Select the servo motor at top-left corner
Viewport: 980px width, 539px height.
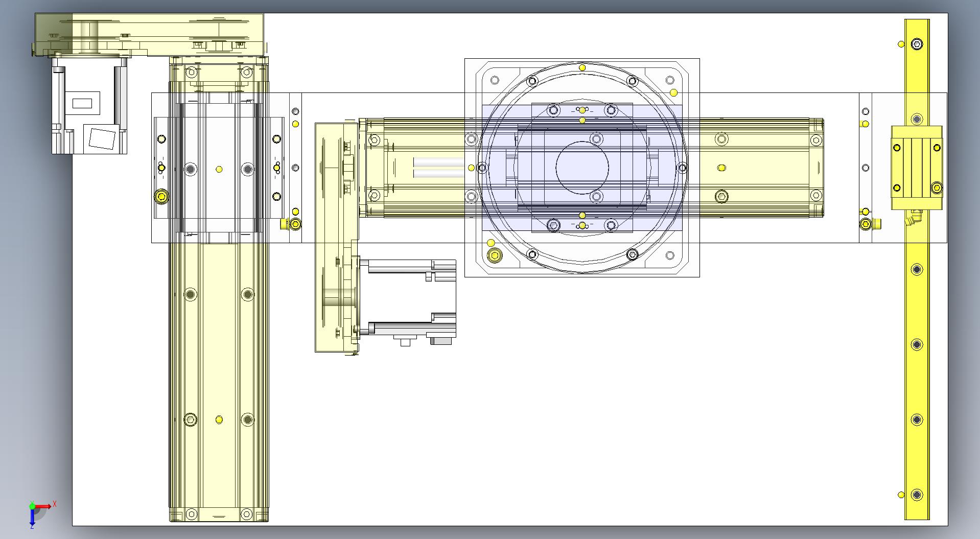[x=89, y=106]
